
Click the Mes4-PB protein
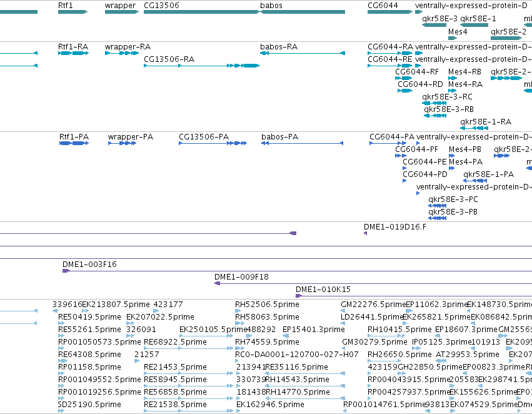point(451,156)
